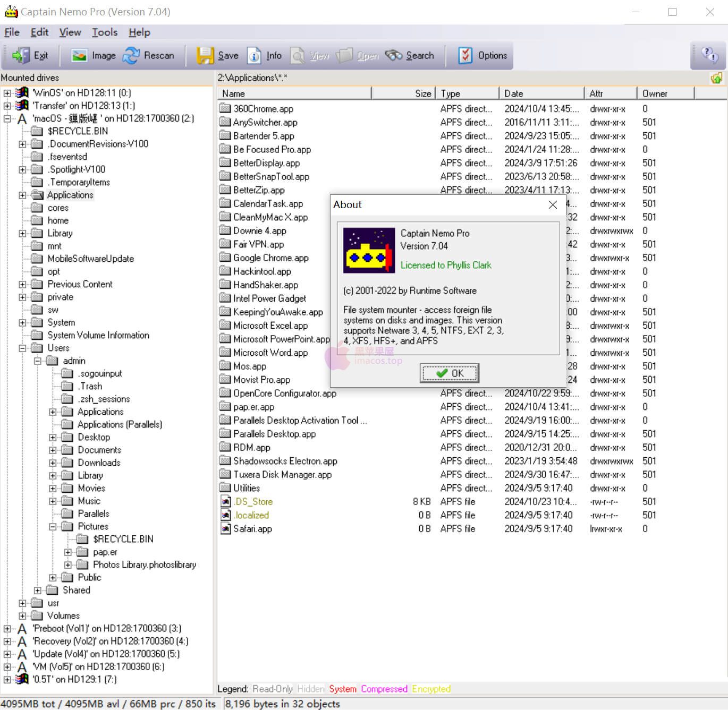Viewport: 728px width, 710px height.
Task: Select the 'Preboot (Vol1)' APFS volume
Action: tap(107, 628)
